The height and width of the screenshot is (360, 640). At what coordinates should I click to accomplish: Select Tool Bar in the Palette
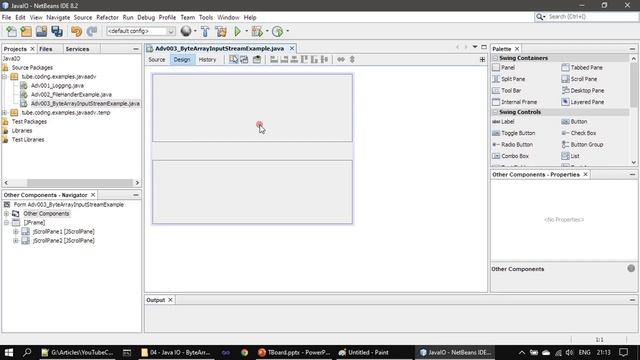[507, 90]
